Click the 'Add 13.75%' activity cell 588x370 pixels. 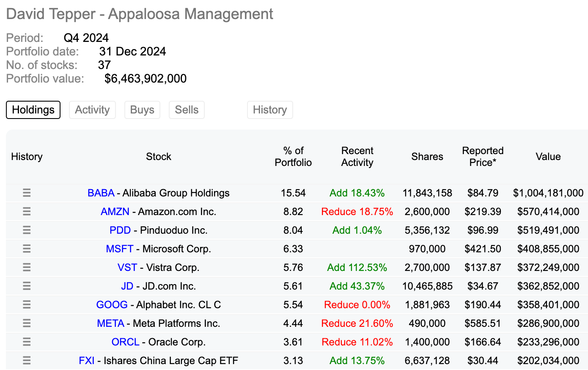pyautogui.click(x=357, y=361)
